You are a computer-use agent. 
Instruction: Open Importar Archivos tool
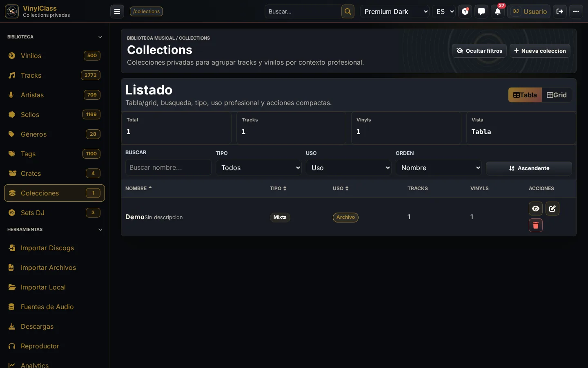[x=54, y=267]
